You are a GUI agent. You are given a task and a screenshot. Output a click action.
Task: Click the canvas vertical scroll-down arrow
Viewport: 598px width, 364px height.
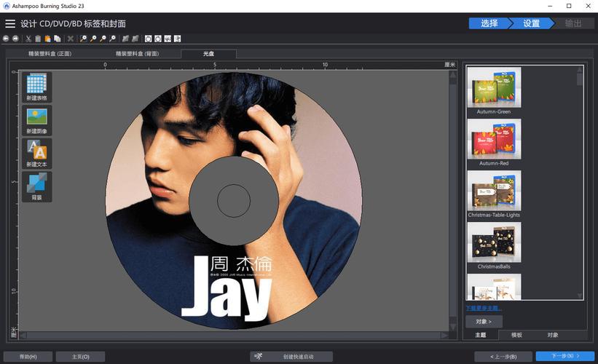[x=453, y=327]
